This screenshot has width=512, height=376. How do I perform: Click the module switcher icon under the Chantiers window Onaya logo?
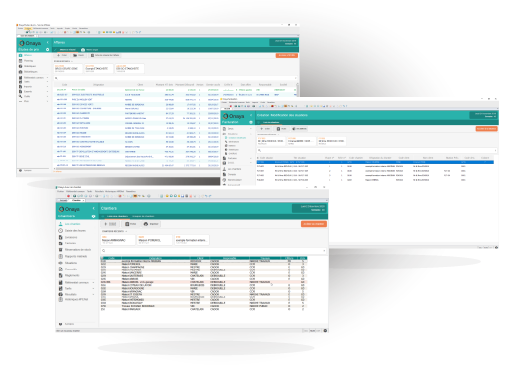tap(93, 216)
